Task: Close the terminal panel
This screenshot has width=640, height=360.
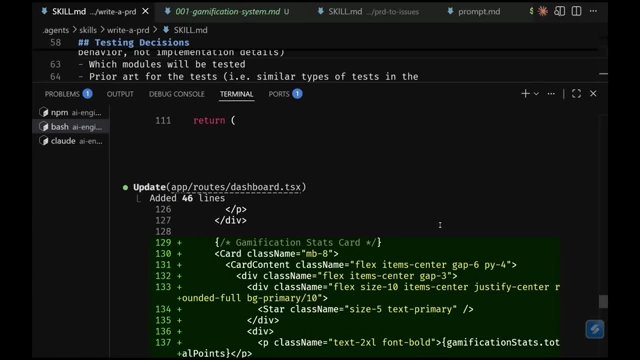Action: [x=593, y=93]
